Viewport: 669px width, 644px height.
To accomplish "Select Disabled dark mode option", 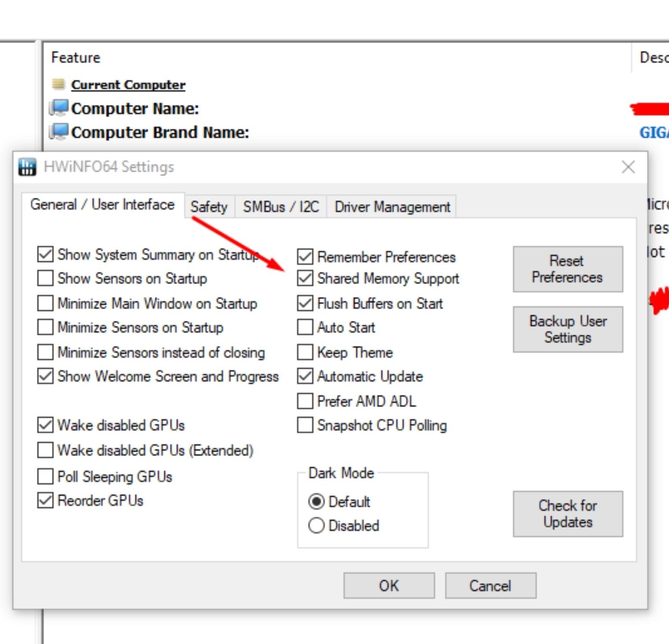I will pos(316,526).
